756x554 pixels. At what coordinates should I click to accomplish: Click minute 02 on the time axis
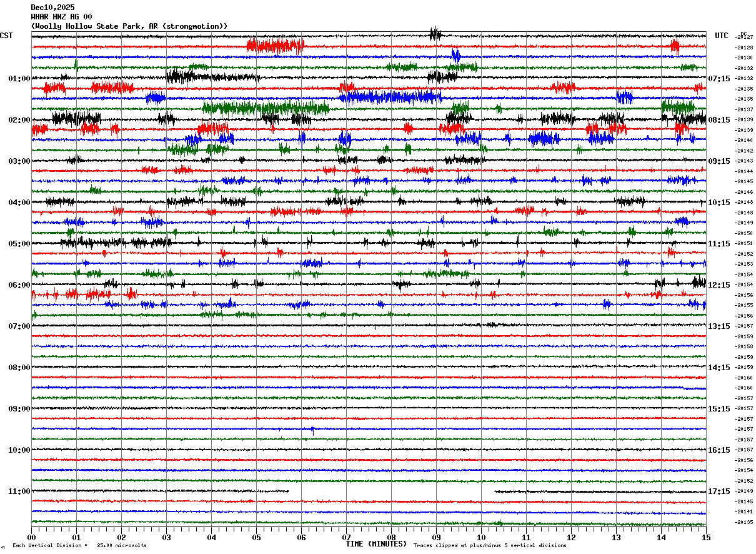click(x=121, y=537)
